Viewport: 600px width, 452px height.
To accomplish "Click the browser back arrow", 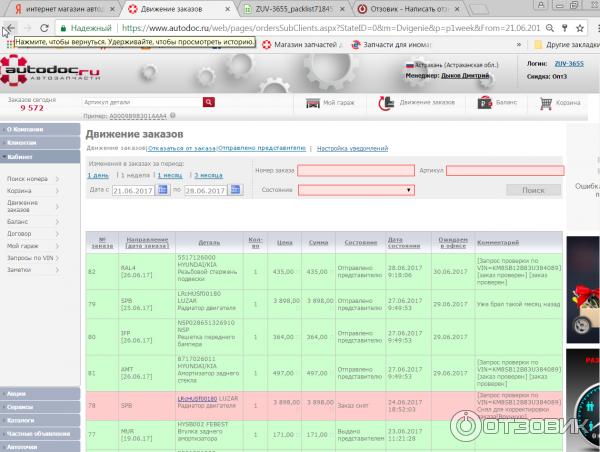I will 9,29.
